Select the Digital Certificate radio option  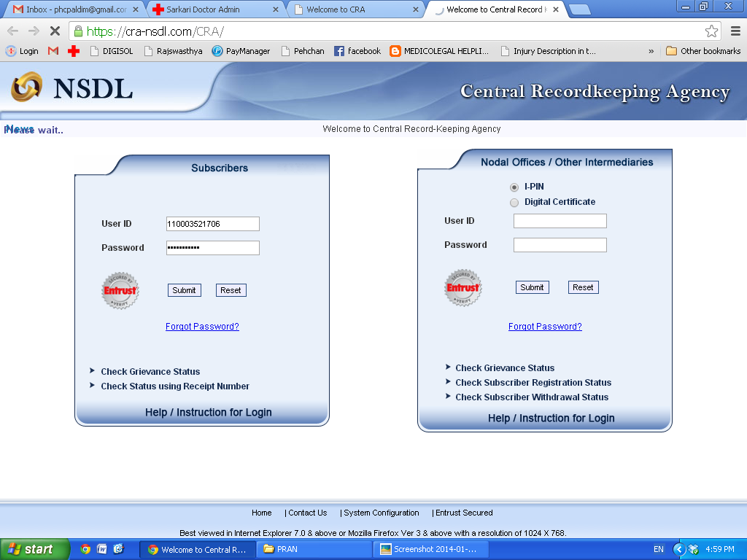tap(514, 202)
